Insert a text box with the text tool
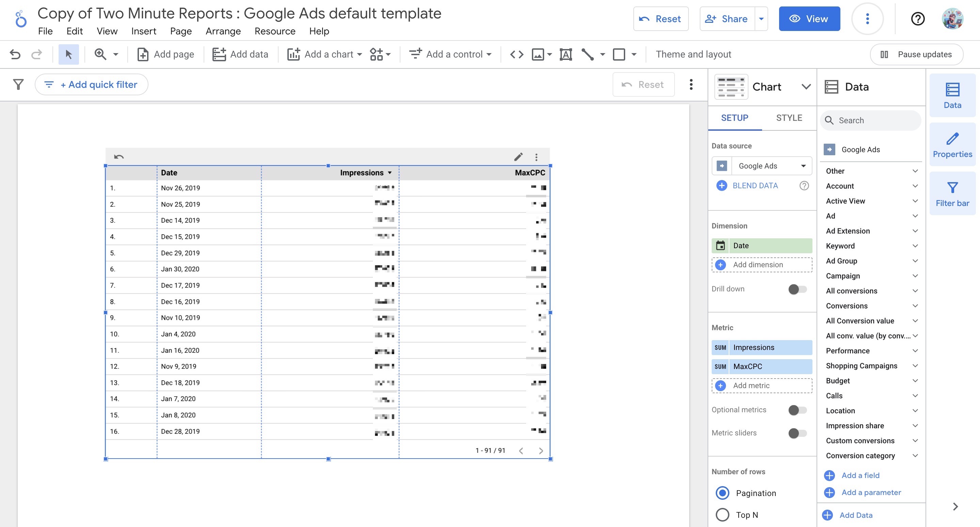This screenshot has height=527, width=980. 566,54
